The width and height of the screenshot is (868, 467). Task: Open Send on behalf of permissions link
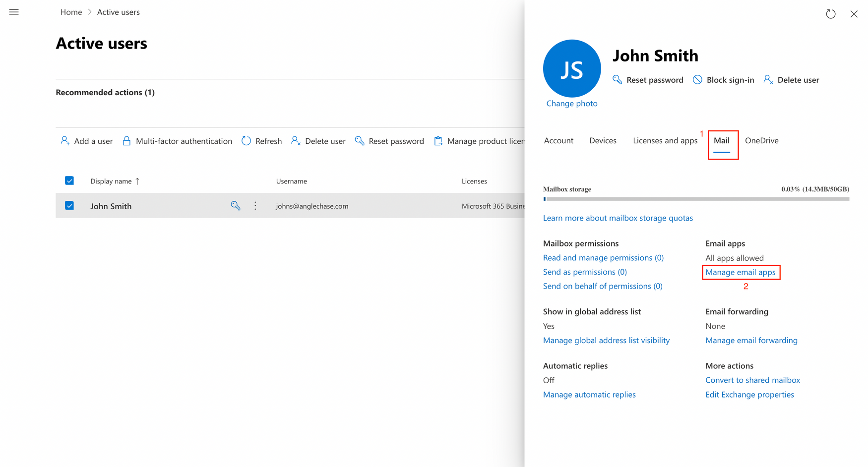point(603,286)
